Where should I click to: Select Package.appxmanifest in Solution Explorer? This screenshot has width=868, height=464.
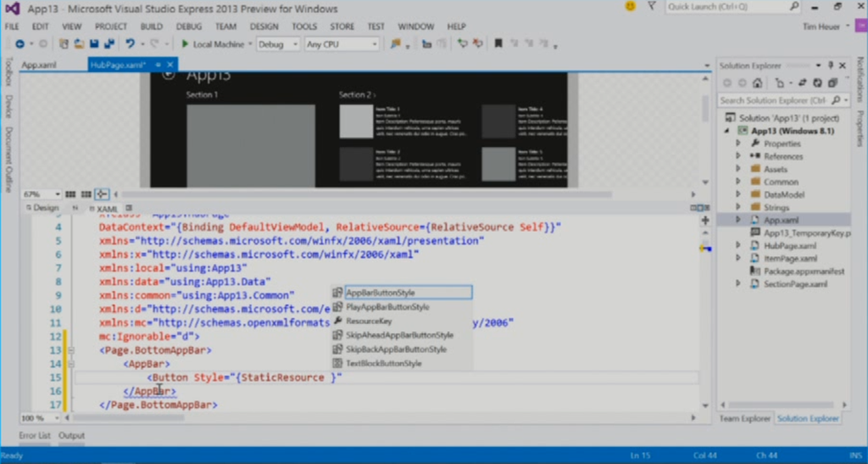pos(804,271)
